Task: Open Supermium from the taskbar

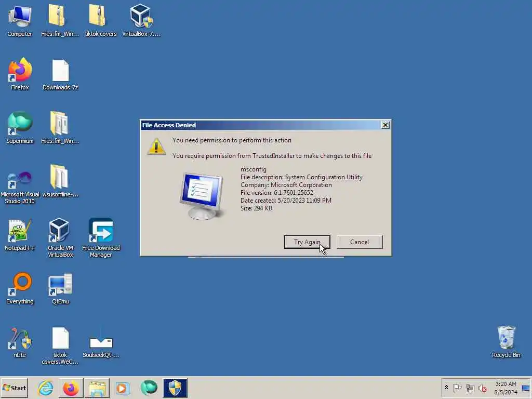Action: (149, 388)
